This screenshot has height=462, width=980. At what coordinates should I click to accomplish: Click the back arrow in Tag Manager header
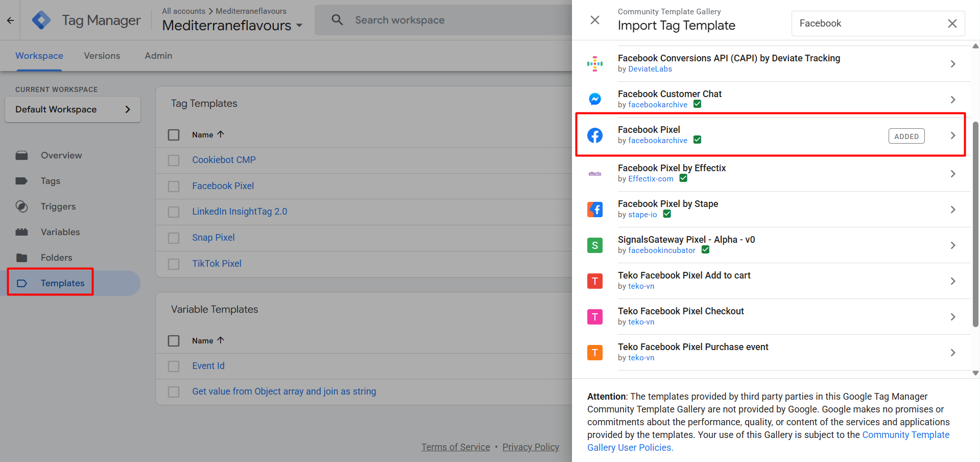coord(10,20)
